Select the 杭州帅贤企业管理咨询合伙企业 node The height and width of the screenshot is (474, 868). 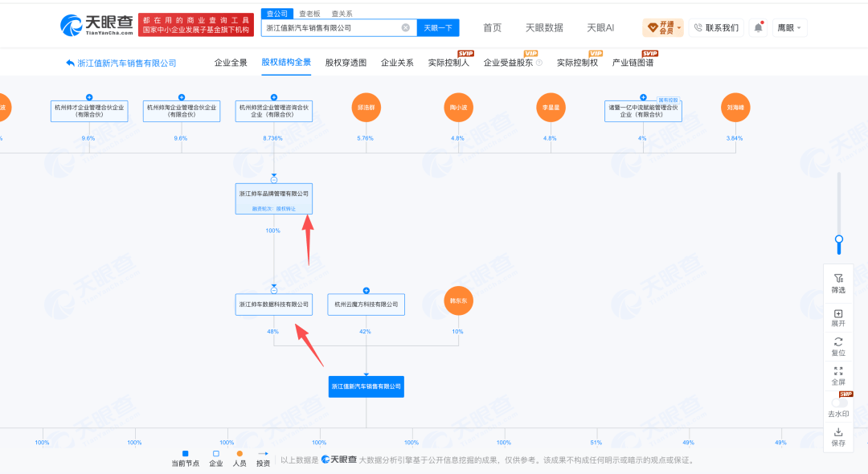point(273,111)
